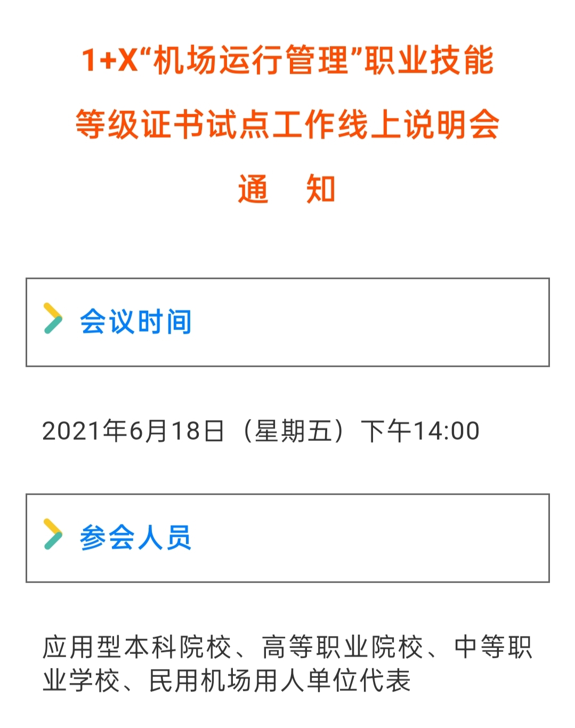Screen dimensions: 575x728
Task: Tap the text 应用型本科院校
Action: pyautogui.click(x=137, y=647)
